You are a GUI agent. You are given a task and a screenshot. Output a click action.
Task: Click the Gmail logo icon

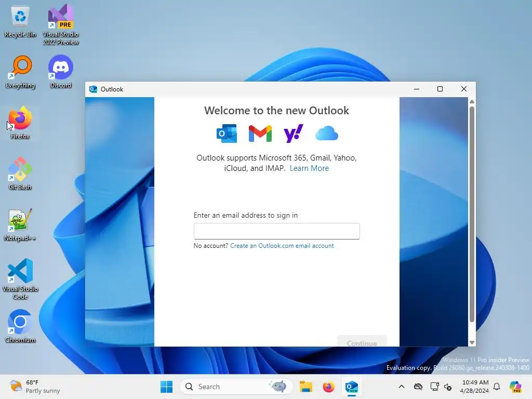(260, 134)
